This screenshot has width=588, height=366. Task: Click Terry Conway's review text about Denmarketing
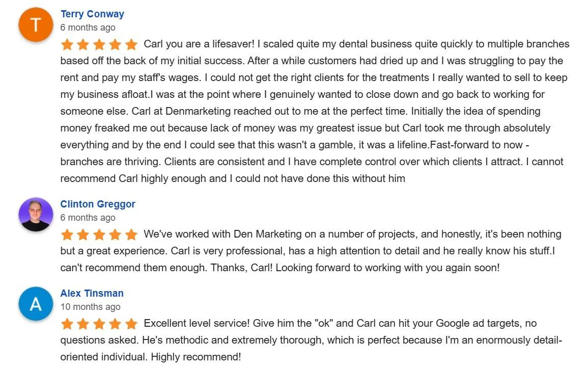pyautogui.click(x=315, y=111)
